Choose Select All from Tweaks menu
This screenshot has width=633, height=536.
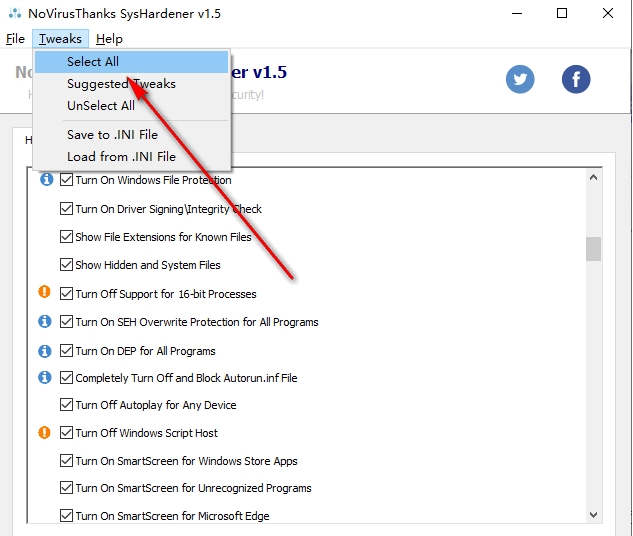tap(132, 62)
